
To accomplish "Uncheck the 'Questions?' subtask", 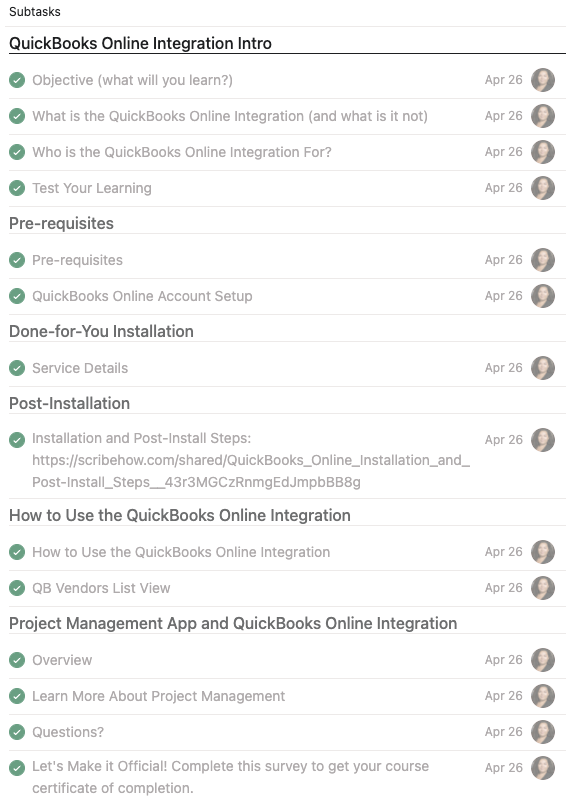I will [17, 732].
